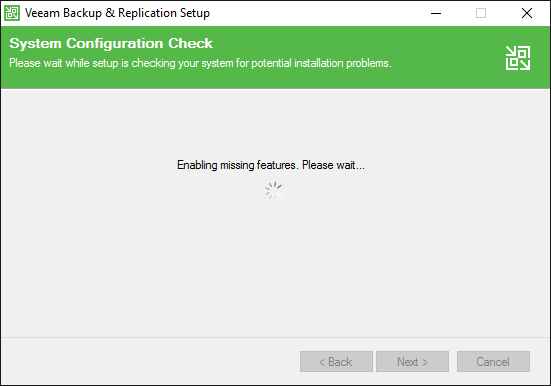Screen dimensions: 551x386
Task: Click the white Veeam logo in green header
Action: coord(518,58)
